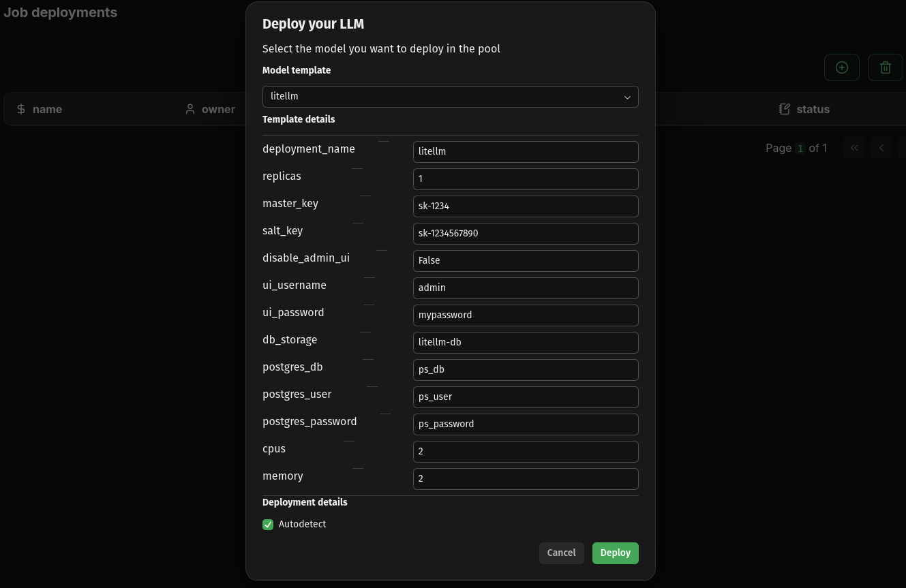The width and height of the screenshot is (906, 588).
Task: Open the Model template dropdown
Action: [451, 97]
